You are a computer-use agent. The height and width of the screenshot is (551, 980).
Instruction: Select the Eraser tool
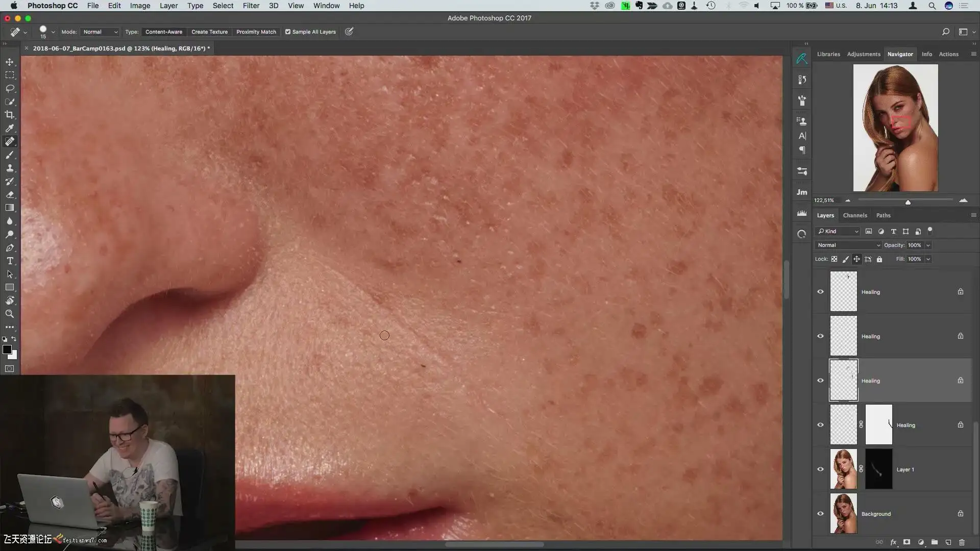click(10, 194)
